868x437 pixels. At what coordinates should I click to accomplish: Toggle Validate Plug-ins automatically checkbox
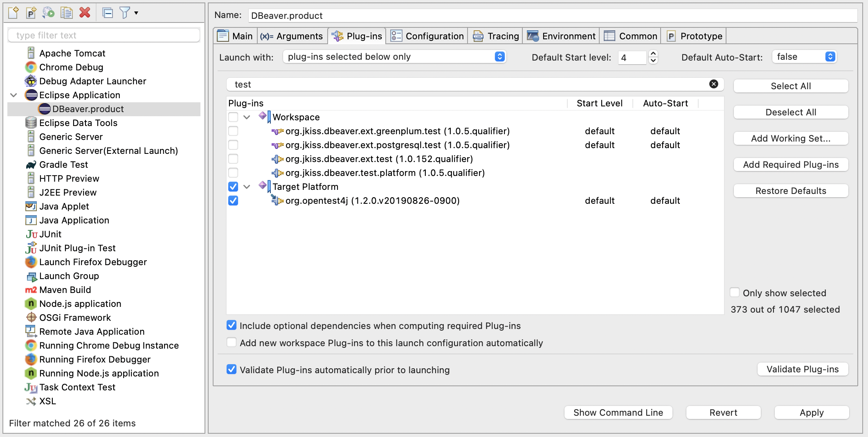tap(232, 369)
